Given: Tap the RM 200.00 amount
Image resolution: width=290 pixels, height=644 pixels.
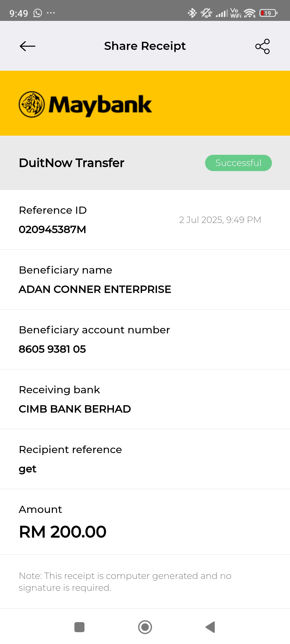Looking at the screenshot, I should pos(63,531).
